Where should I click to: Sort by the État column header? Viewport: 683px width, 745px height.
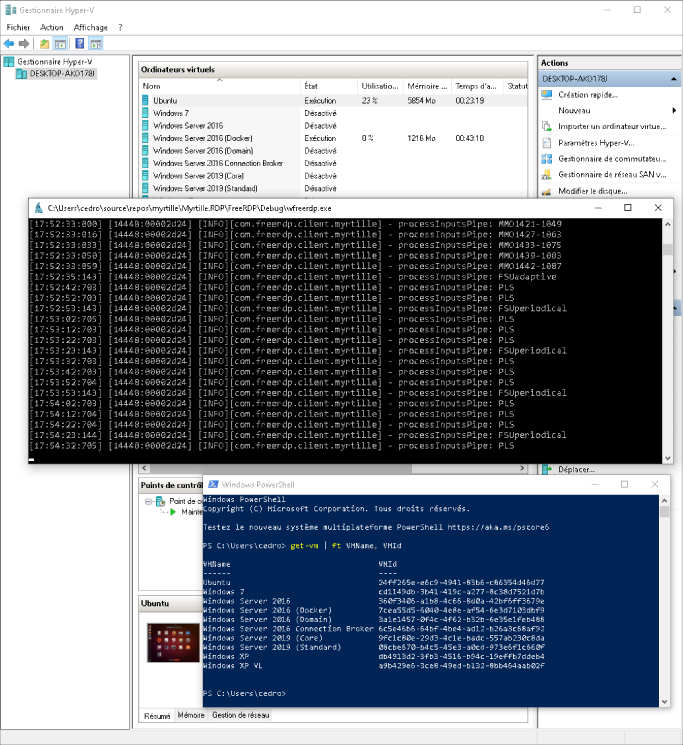329,86
